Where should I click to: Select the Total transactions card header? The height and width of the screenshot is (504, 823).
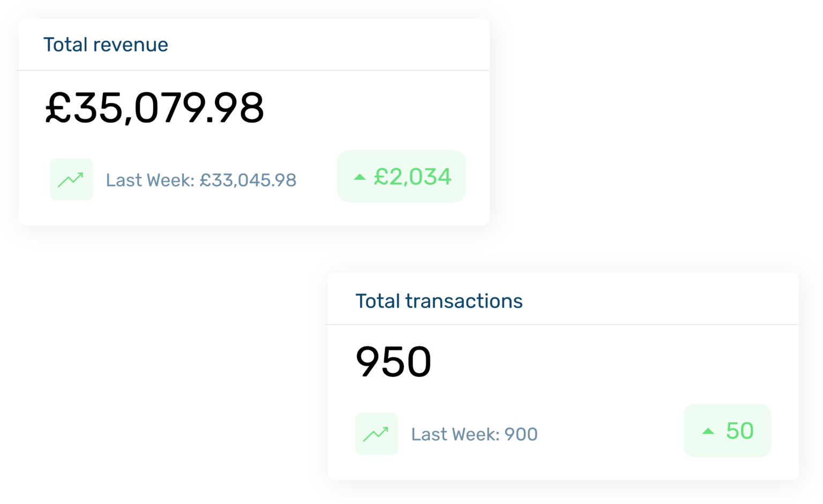[439, 300]
